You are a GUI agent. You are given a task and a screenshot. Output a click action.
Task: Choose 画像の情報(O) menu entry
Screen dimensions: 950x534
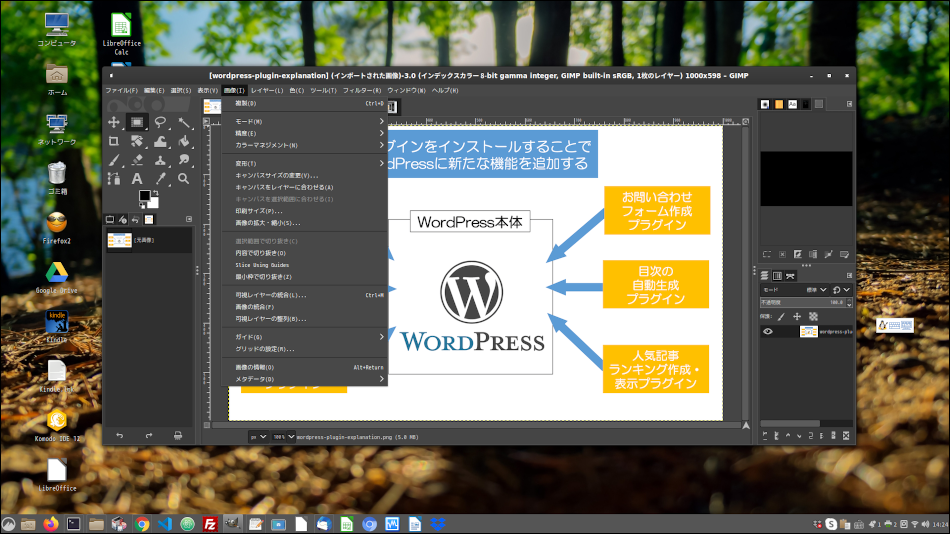point(305,367)
